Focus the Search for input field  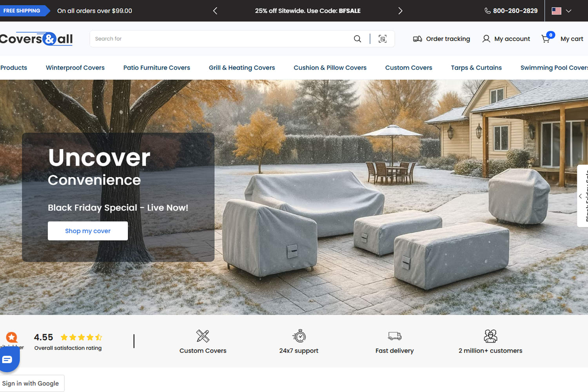pyautogui.click(x=220, y=39)
